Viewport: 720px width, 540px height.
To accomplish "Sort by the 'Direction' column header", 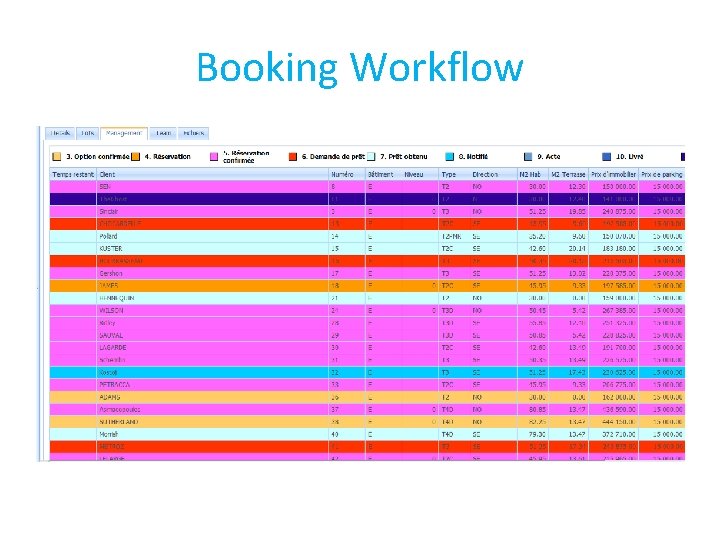I will click(x=494, y=174).
